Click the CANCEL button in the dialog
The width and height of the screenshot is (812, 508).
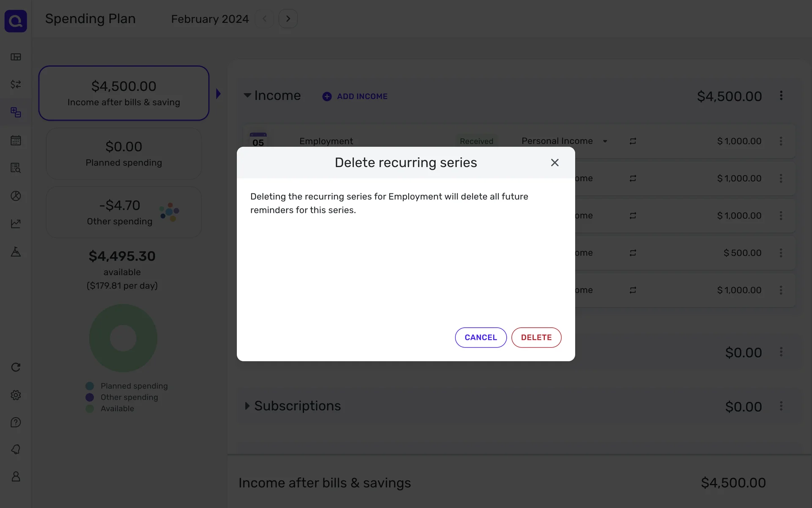pyautogui.click(x=480, y=337)
